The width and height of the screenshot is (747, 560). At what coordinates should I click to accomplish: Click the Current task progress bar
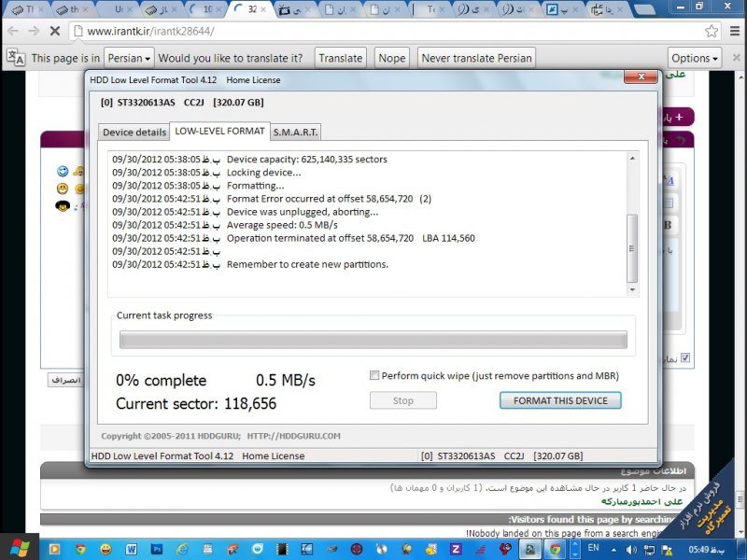(x=373, y=340)
